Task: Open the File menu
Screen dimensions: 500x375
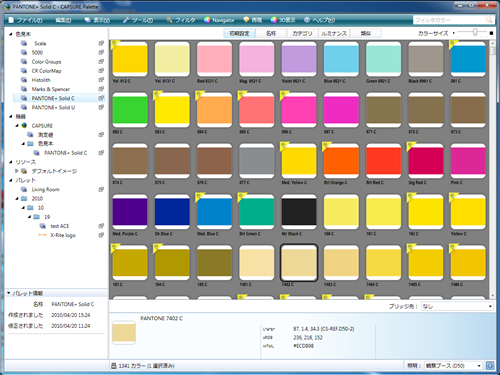Action: point(26,20)
